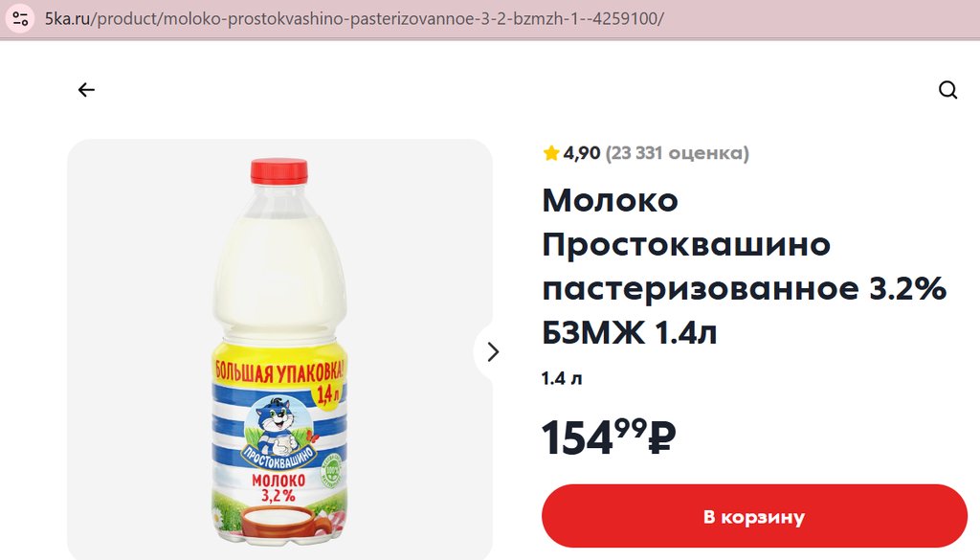This screenshot has height=560, width=980.
Task: Open site information icon in address bar
Action: pos(20,18)
